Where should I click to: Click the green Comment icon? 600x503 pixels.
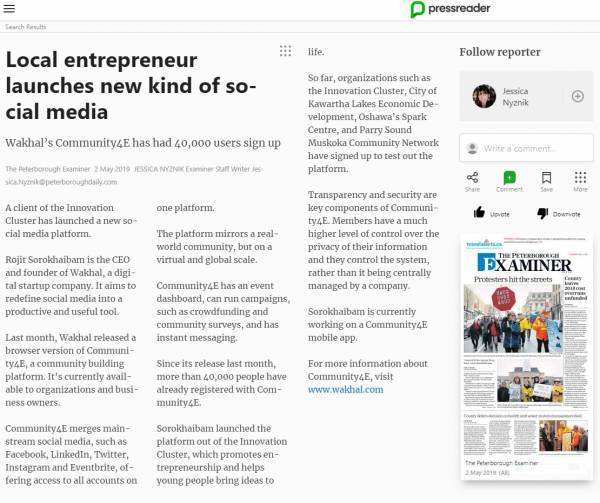(x=509, y=177)
